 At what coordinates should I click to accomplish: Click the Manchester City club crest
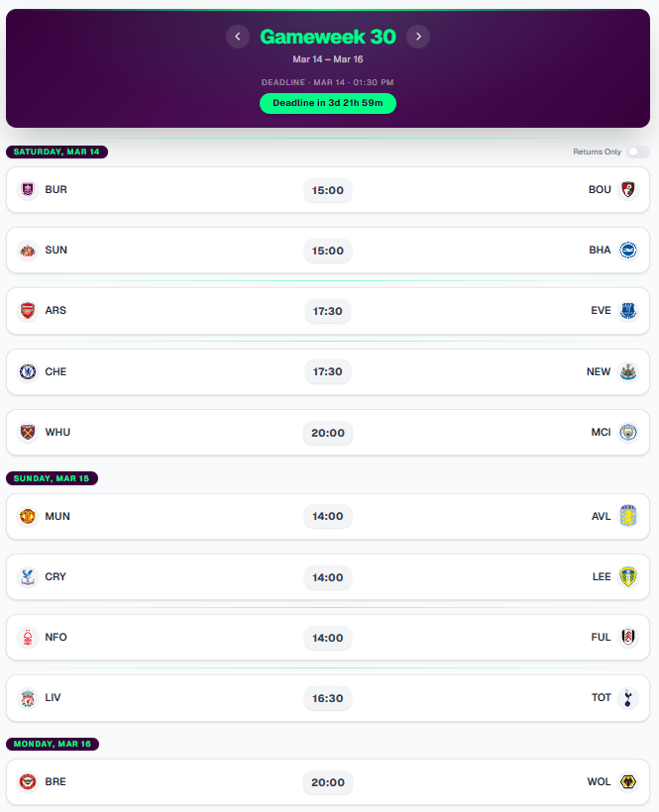coord(627,433)
